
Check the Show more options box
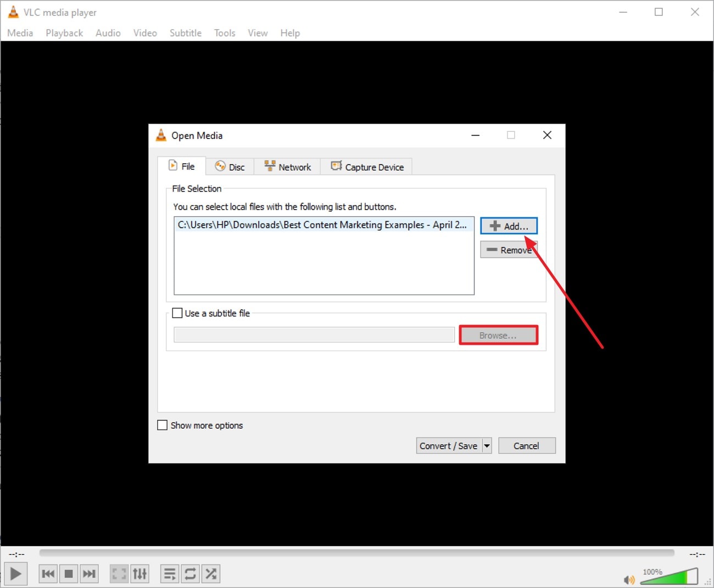point(162,424)
